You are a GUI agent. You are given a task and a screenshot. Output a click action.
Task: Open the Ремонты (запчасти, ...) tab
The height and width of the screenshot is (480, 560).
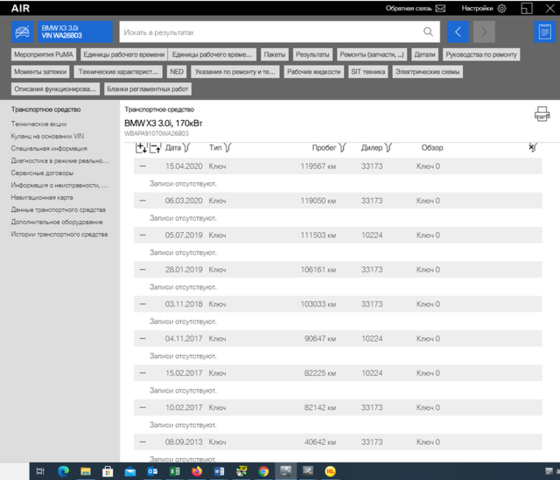pos(372,54)
